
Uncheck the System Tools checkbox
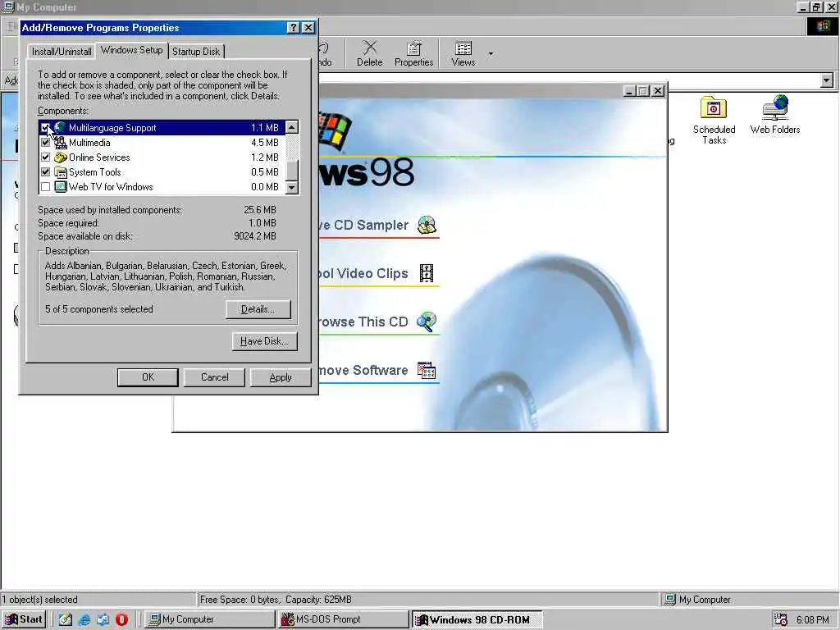point(46,172)
